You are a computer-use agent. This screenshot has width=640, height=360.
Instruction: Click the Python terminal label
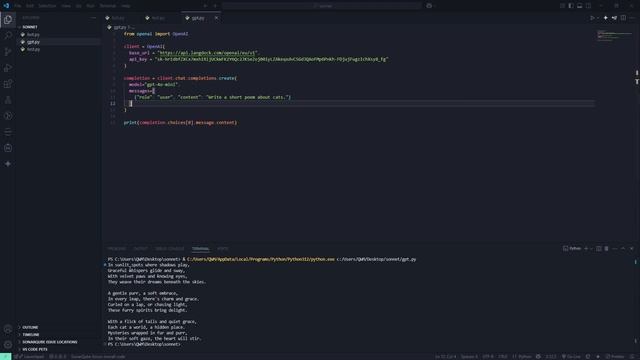click(572, 249)
